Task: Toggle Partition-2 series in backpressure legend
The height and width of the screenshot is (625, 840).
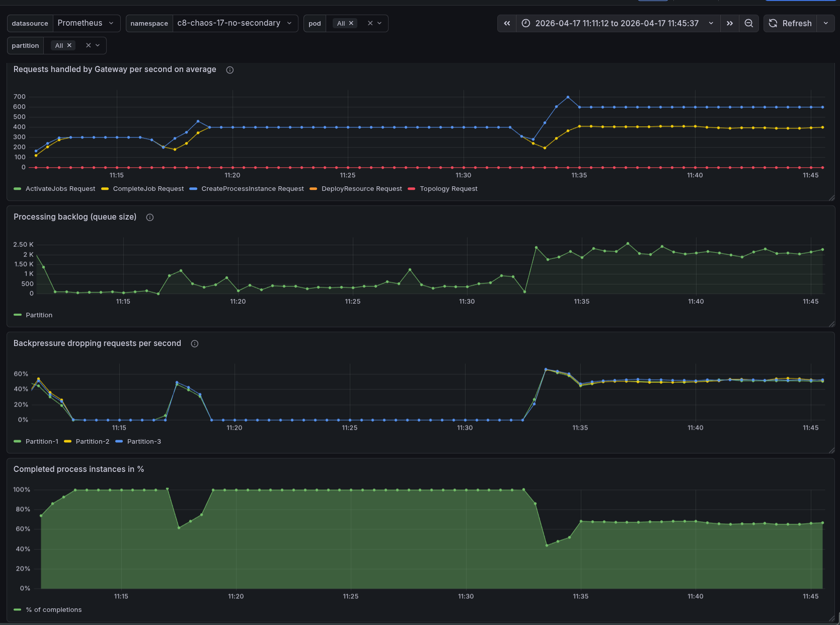Action: coord(93,442)
